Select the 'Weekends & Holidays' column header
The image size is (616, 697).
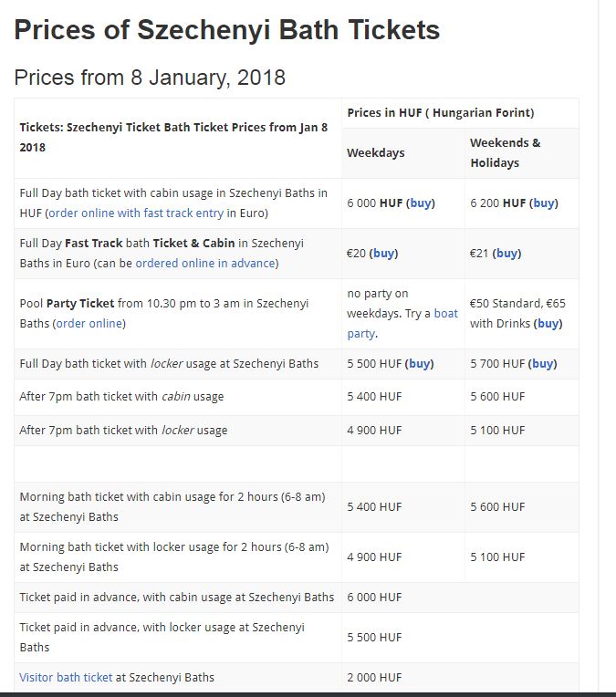pos(522,153)
